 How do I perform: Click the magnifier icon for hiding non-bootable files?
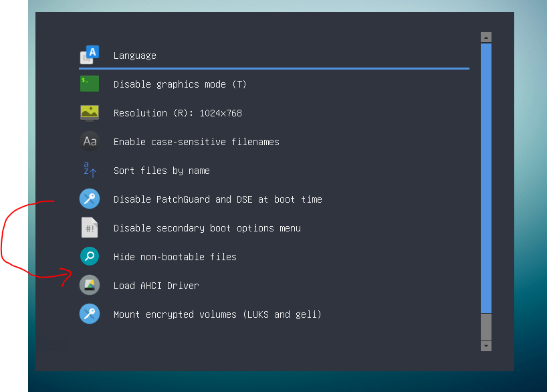(90, 256)
